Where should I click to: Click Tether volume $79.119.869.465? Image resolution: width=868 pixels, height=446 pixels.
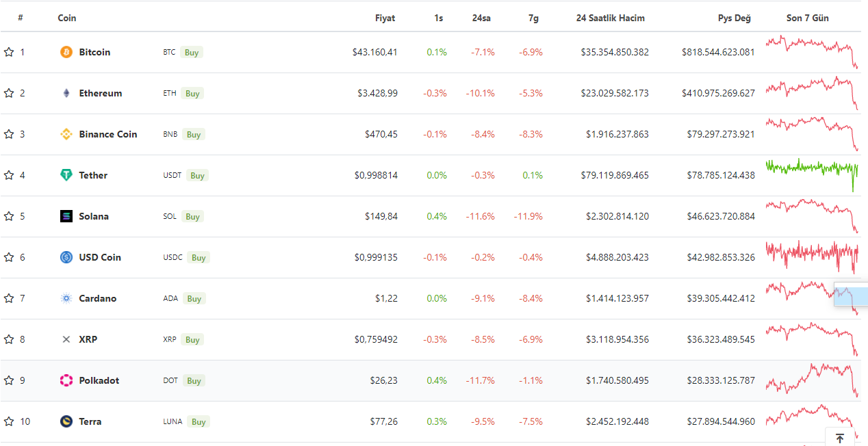615,175
